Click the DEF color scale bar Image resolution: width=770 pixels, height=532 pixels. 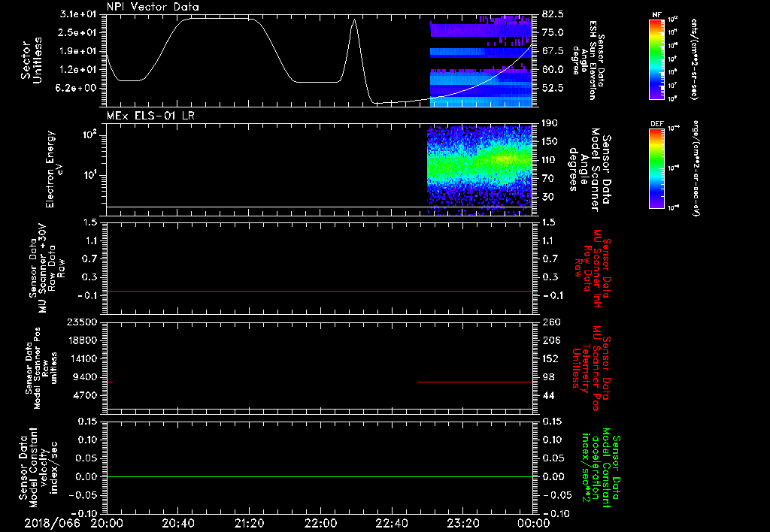[657, 168]
